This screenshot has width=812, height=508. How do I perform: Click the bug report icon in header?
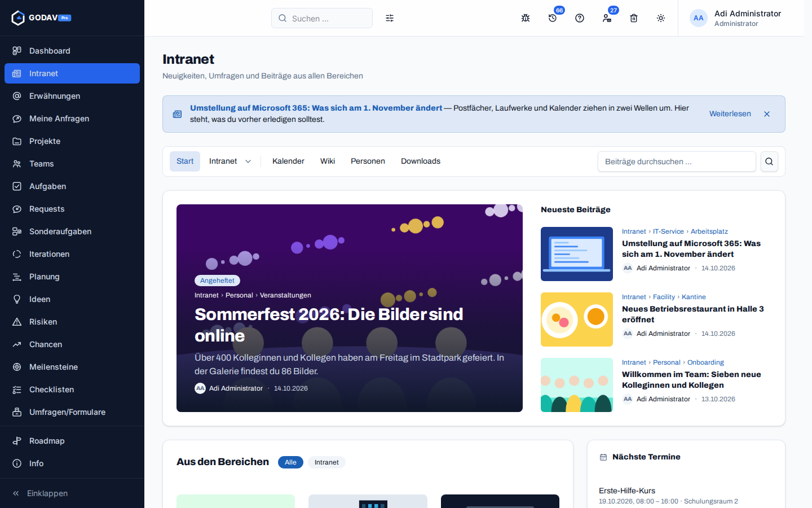pyautogui.click(x=526, y=18)
